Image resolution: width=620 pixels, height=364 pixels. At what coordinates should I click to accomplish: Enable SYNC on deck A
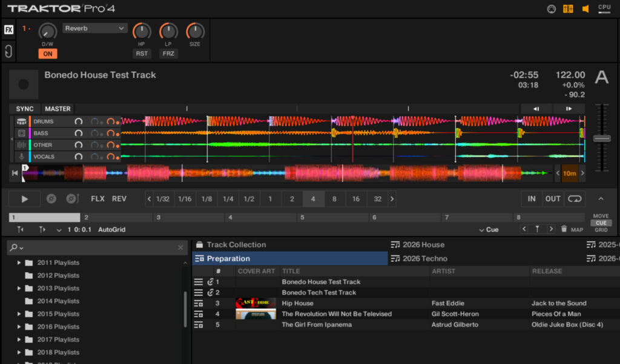coord(25,109)
